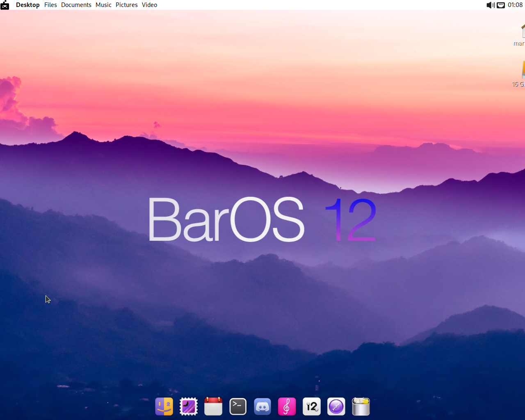Click the 01:08 clock

pyautogui.click(x=515, y=5)
